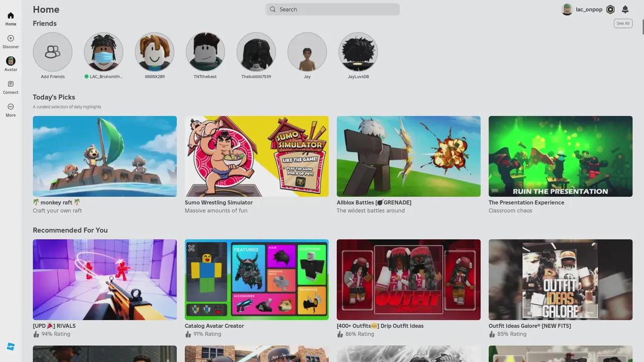Click the lac_onpop profile avatar

(567, 10)
